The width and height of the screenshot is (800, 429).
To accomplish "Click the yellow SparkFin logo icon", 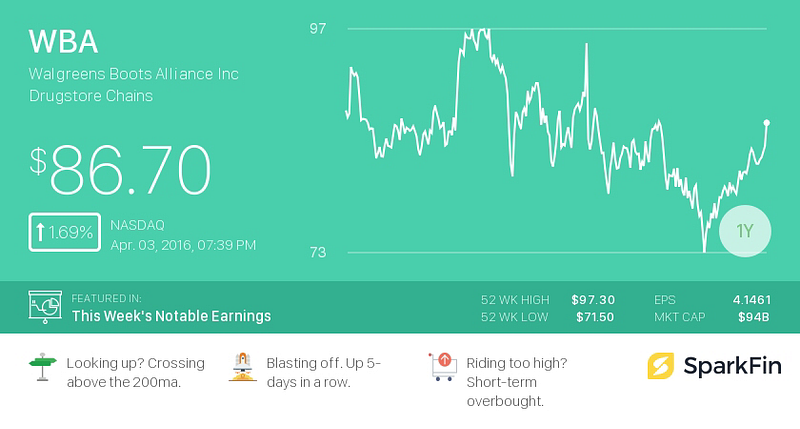I will [x=661, y=366].
